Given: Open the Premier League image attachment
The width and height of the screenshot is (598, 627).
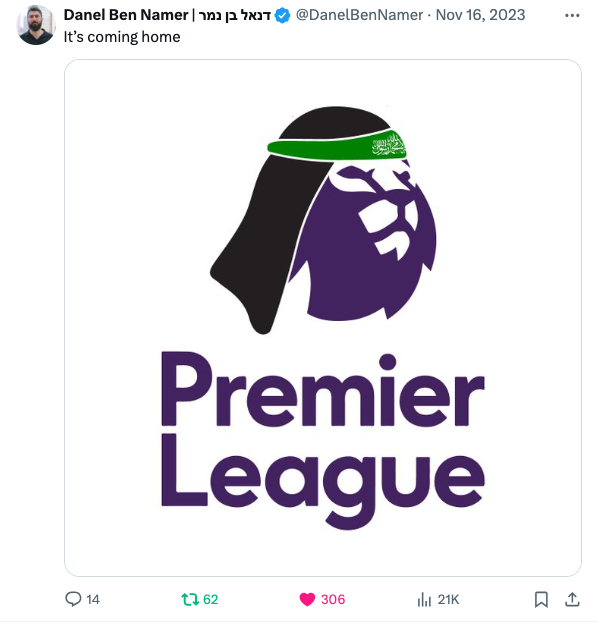Looking at the screenshot, I should (323, 318).
